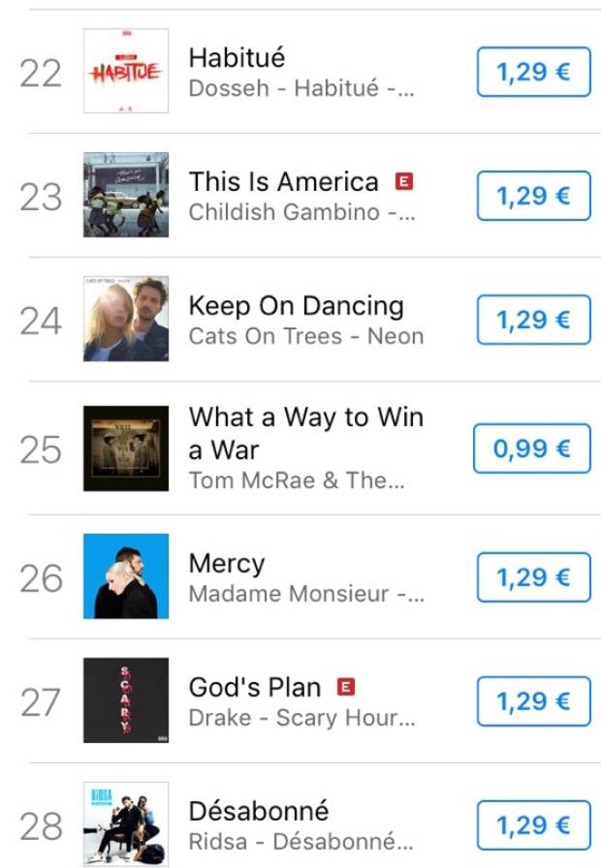The height and width of the screenshot is (868, 601).
Task: Purchase Mercy by Madame Monsieur
Action: tap(533, 577)
